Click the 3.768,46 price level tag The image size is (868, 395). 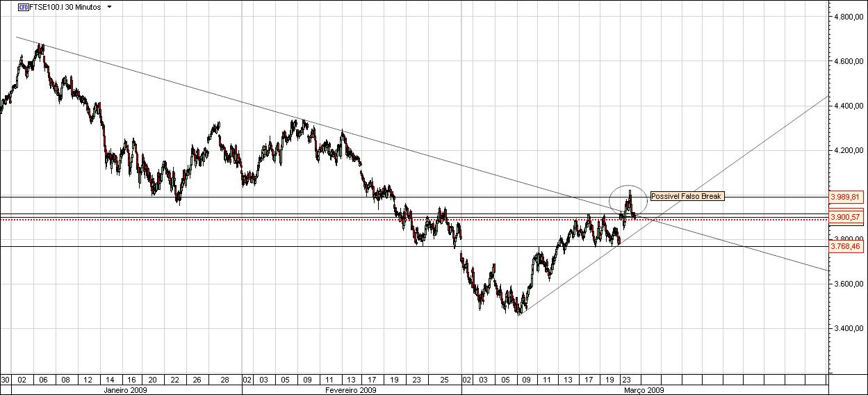(x=846, y=246)
